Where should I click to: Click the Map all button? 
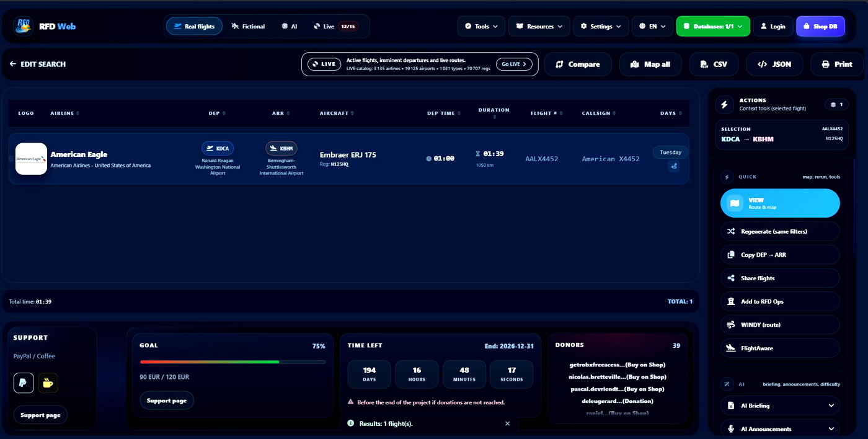(x=650, y=64)
